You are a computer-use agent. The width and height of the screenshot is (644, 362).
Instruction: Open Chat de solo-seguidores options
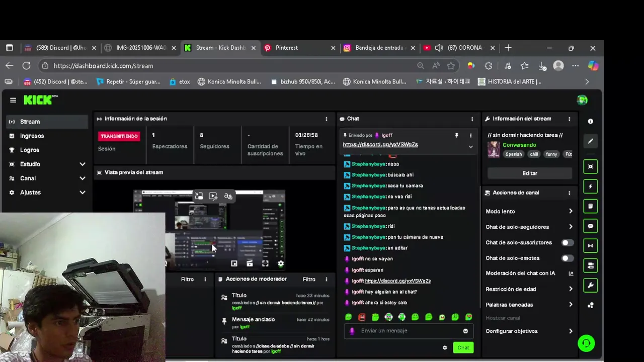tap(529, 227)
